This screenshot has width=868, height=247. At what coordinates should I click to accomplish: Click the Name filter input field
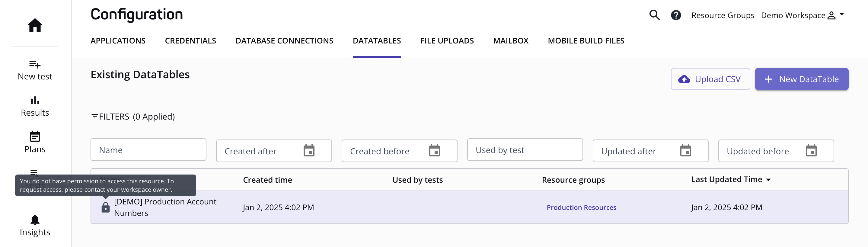[148, 150]
